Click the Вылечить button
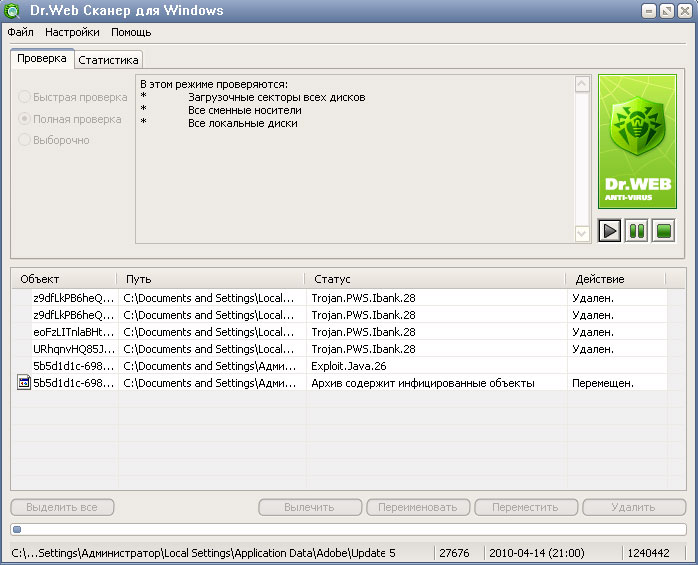Viewport: 698px width, 565px height. (310, 507)
